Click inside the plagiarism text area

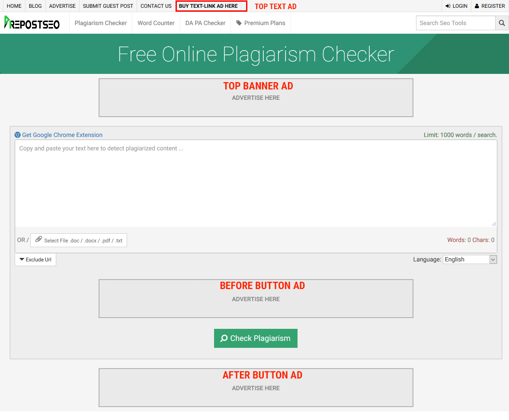(x=256, y=183)
